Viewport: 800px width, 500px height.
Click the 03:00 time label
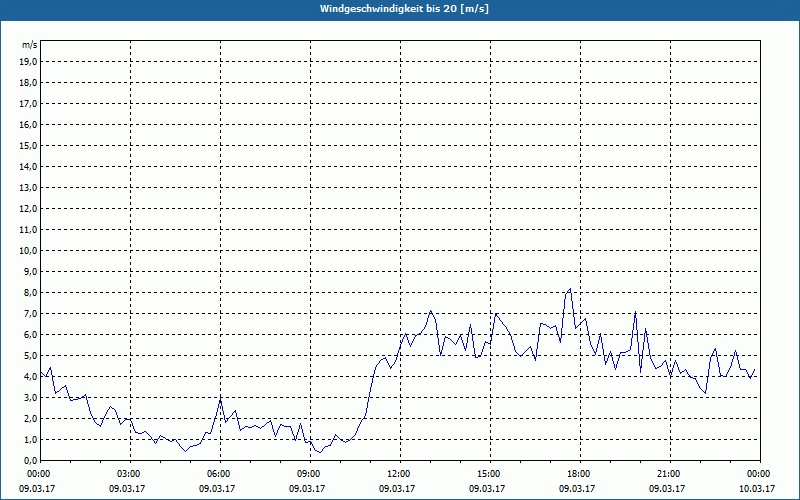[131, 474]
